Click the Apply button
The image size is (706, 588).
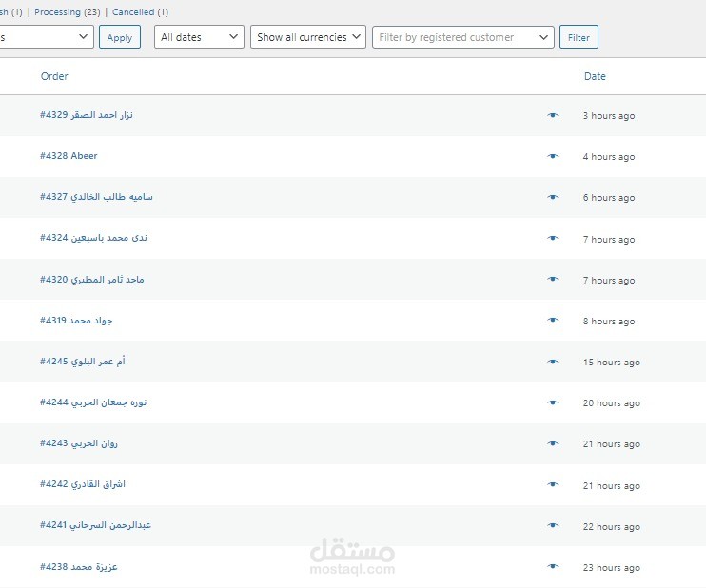pos(120,37)
